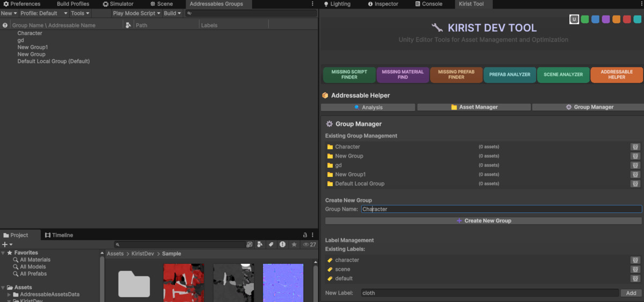The image size is (644, 302).
Task: Switch to the Console tab
Action: coord(429,4)
